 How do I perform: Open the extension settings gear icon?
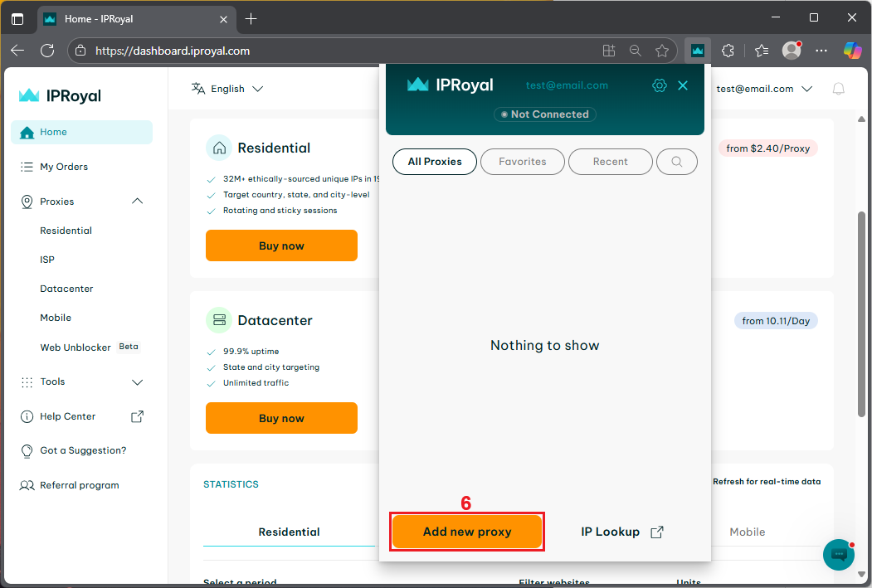[659, 85]
